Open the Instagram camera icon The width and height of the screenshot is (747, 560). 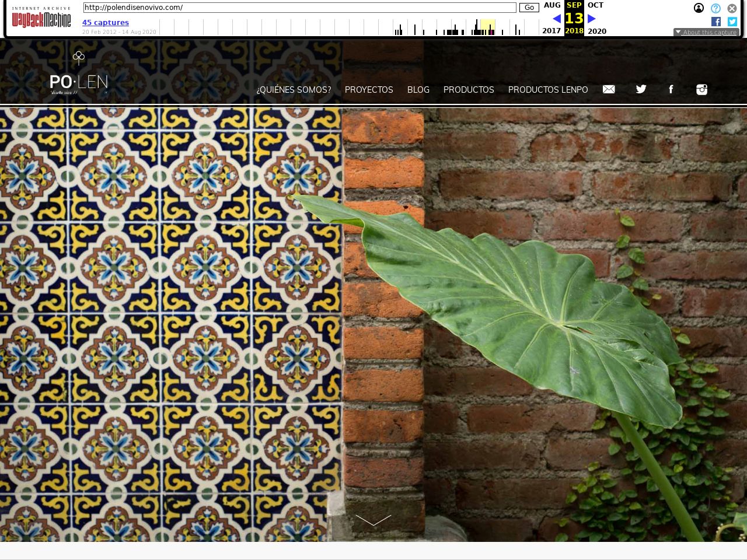tap(701, 89)
